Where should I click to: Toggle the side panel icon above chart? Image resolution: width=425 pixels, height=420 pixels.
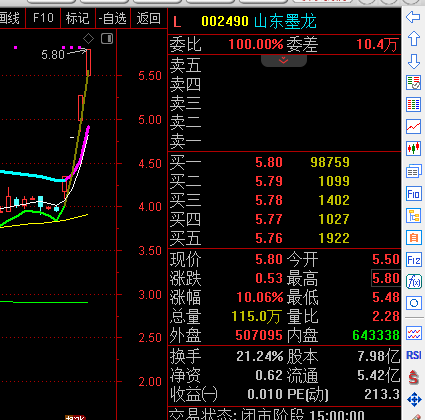coord(107,39)
